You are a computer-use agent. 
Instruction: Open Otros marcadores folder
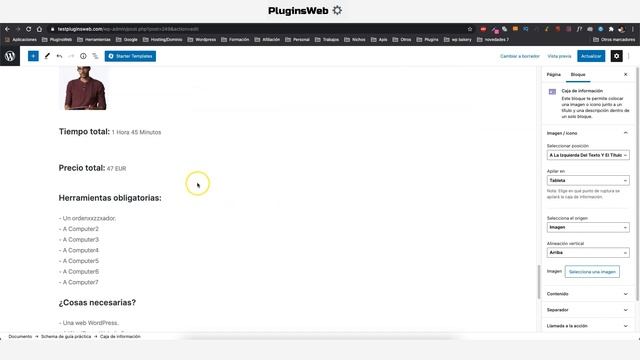click(x=614, y=40)
